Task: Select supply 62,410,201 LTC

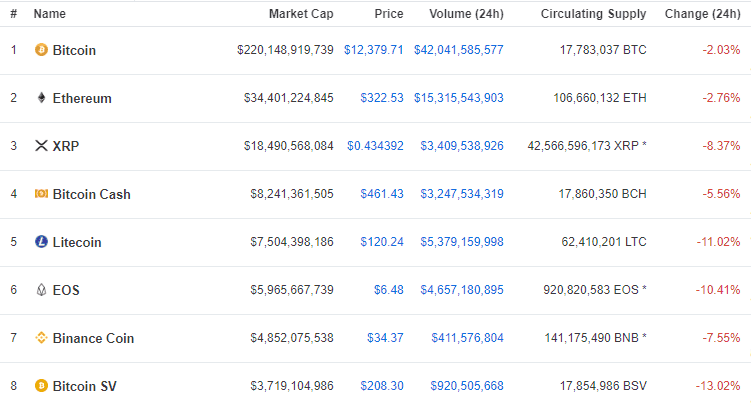Action: coord(603,241)
